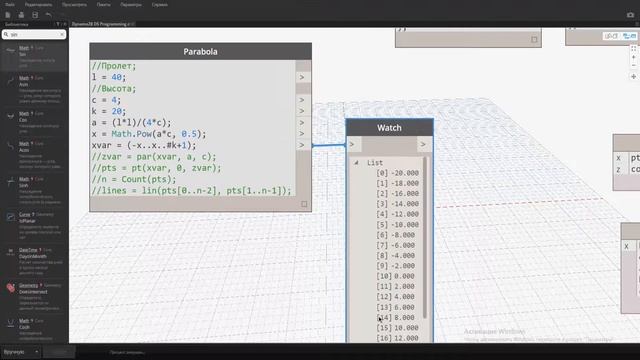Screen dimensions: 640x360
Task: Create a new file from toolbar
Action: (8, 15)
